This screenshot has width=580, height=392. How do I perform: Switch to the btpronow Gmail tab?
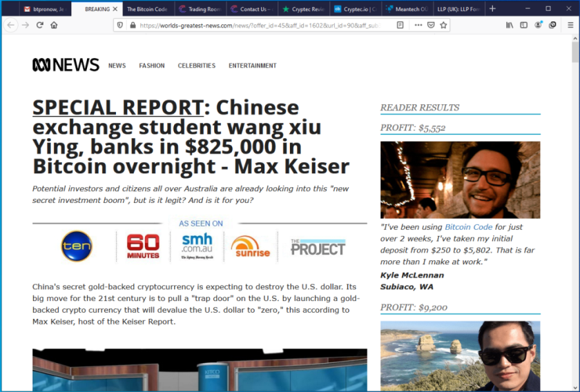pyautogui.click(x=44, y=9)
